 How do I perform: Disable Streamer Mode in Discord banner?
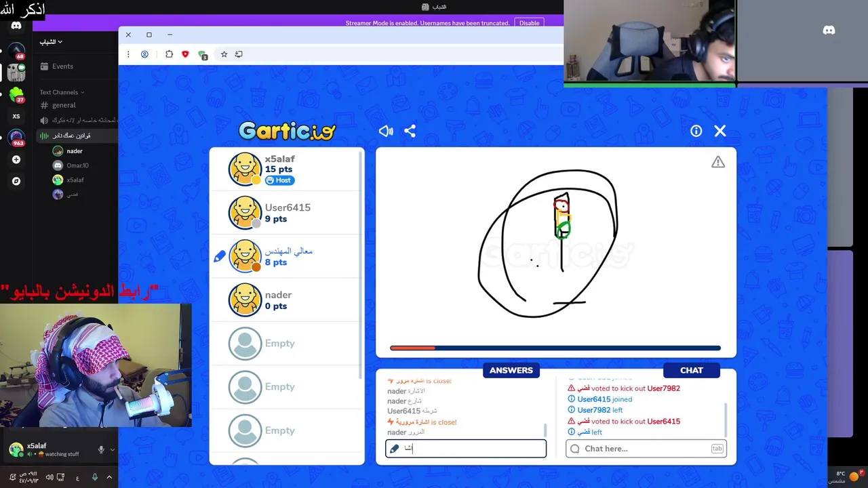pos(529,23)
